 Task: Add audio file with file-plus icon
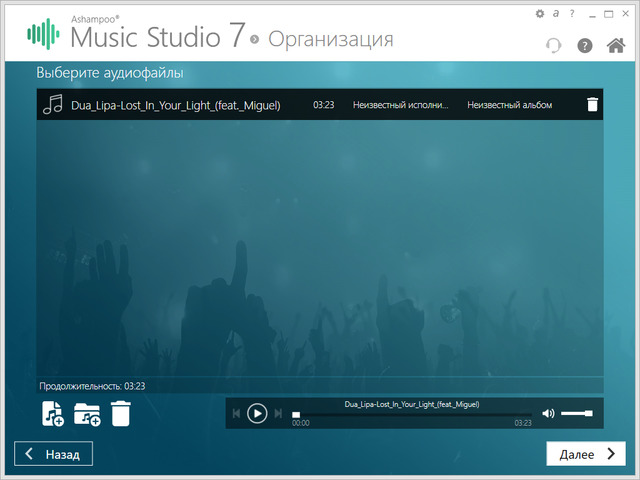53,414
